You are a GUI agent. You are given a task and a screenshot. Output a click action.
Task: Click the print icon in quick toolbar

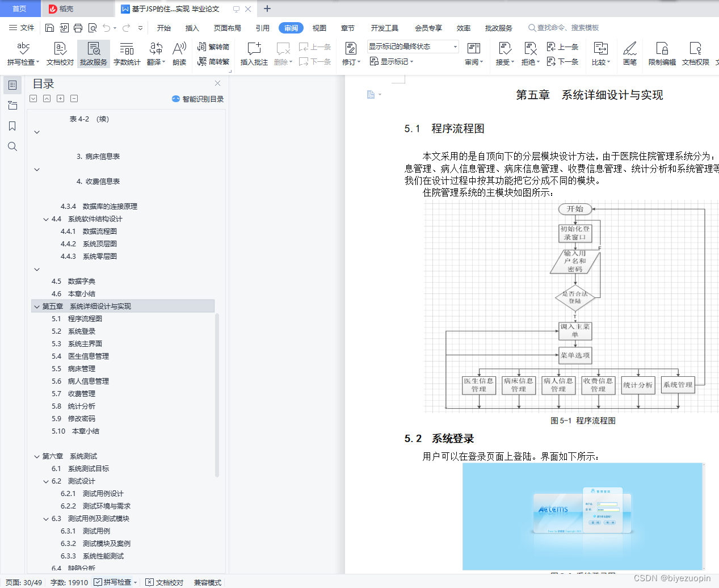(x=78, y=28)
